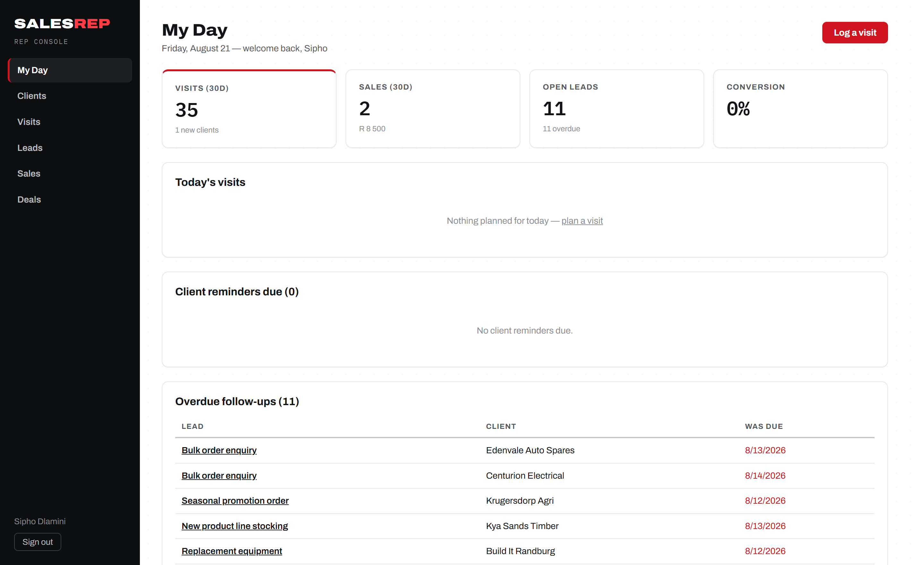
Task: Select the Conversion stat card
Action: point(800,109)
